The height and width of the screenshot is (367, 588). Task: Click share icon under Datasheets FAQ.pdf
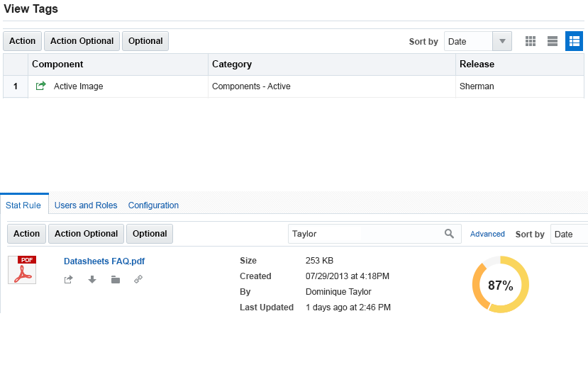[69, 280]
